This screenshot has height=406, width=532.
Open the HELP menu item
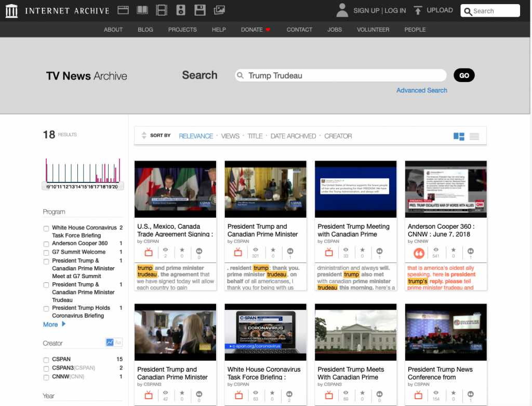point(219,30)
